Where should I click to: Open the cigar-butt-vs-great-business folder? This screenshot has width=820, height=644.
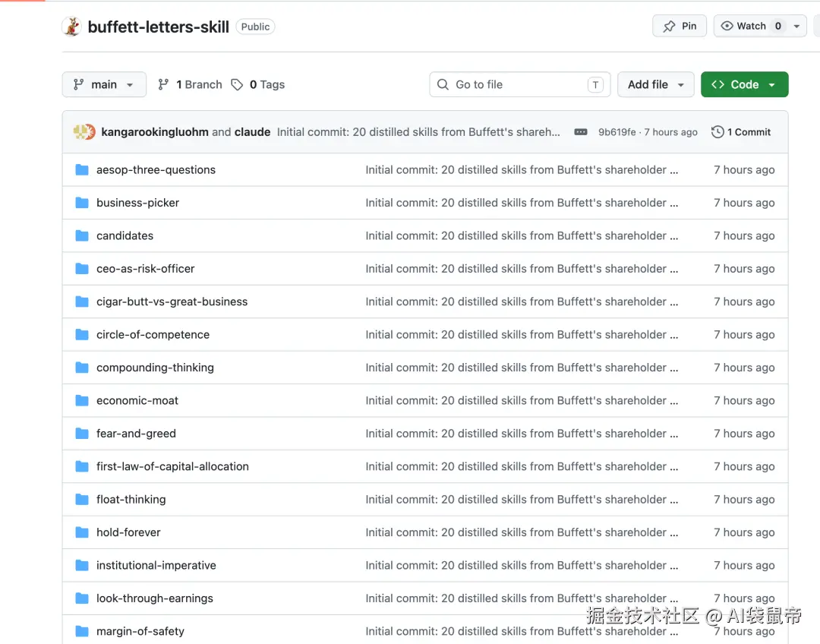click(172, 301)
